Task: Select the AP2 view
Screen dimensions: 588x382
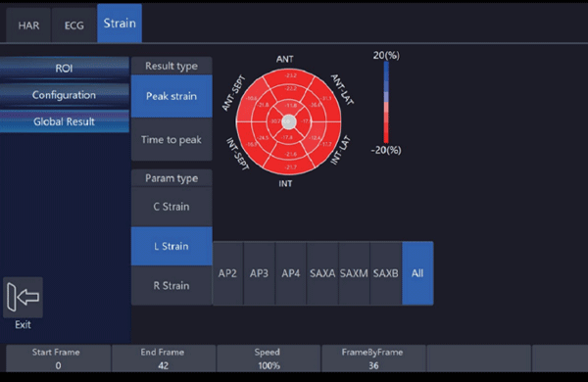Action: click(227, 273)
